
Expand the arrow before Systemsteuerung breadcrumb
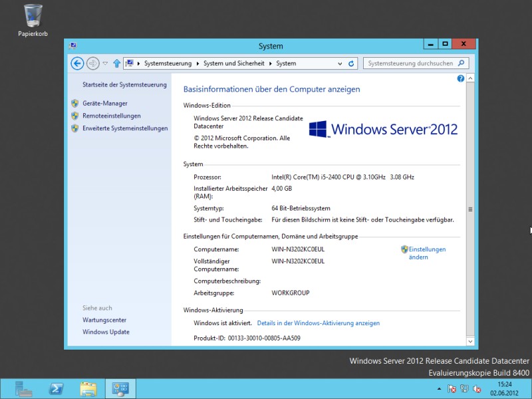[x=138, y=63]
